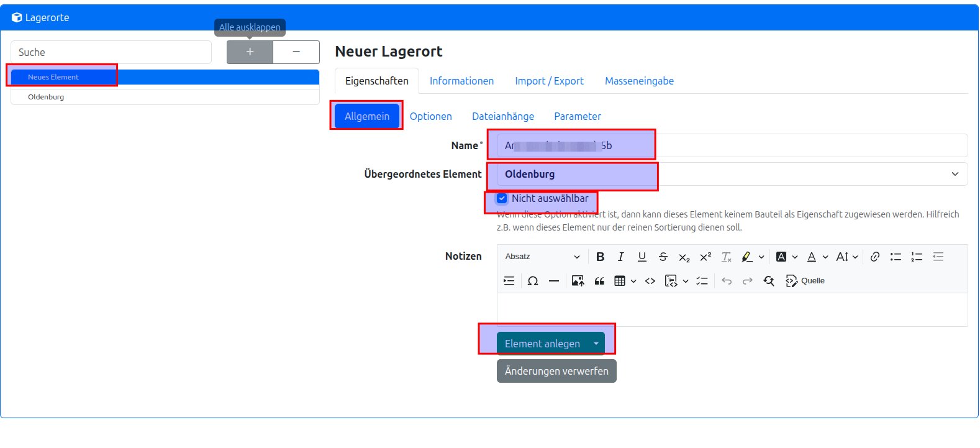Click the strikethrough icon
The height and width of the screenshot is (448, 980).
tap(663, 257)
